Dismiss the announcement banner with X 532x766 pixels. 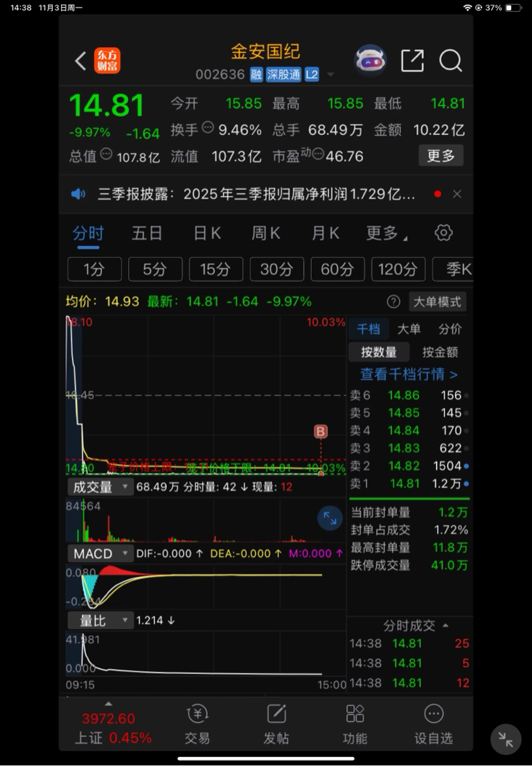(457, 194)
